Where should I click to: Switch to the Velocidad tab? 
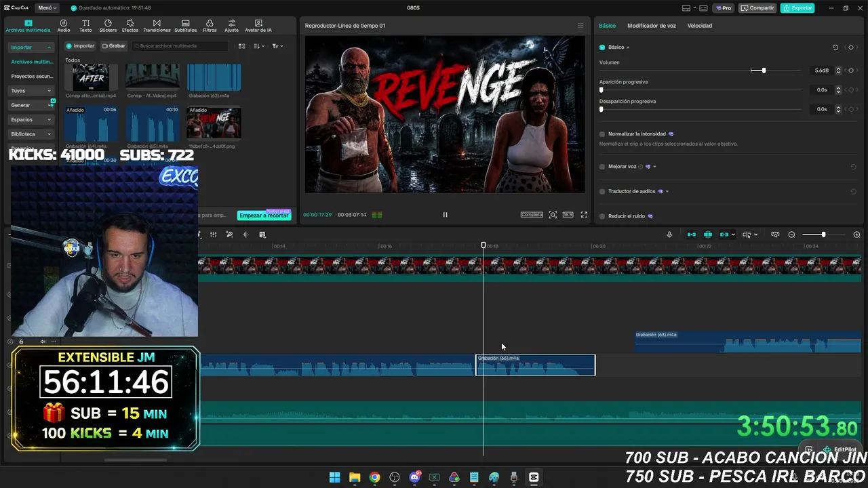[700, 26]
